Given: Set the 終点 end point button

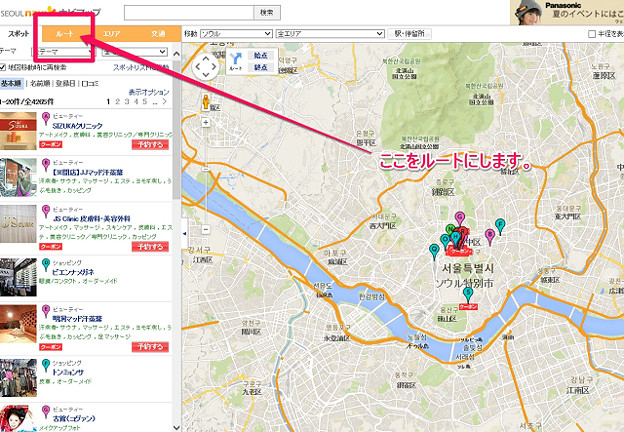Looking at the screenshot, I should coord(261,67).
